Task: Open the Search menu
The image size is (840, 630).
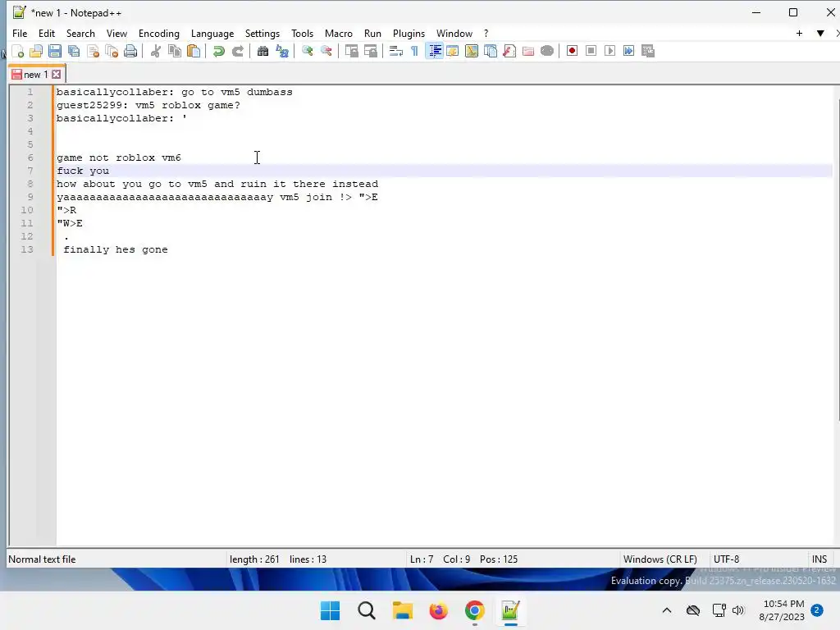Action: coord(80,33)
